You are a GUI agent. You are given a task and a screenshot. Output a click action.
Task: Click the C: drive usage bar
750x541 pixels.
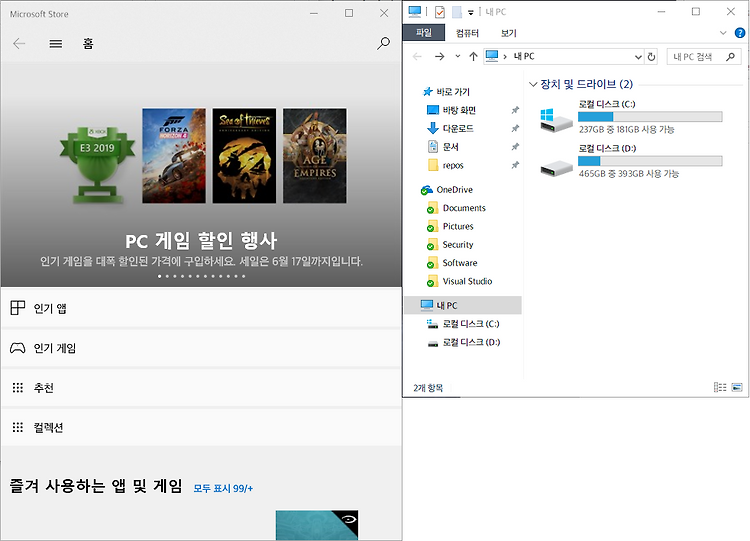650,116
